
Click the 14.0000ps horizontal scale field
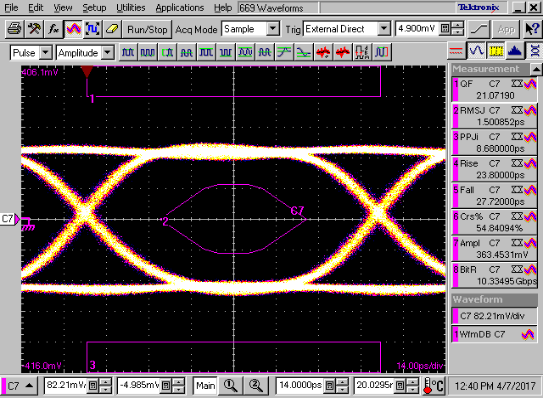click(300, 385)
